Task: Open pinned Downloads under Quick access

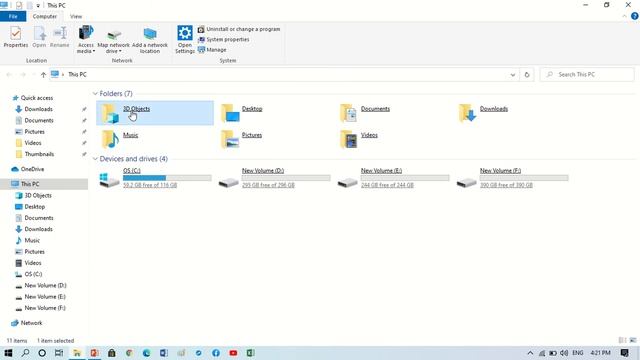Action: (x=38, y=109)
